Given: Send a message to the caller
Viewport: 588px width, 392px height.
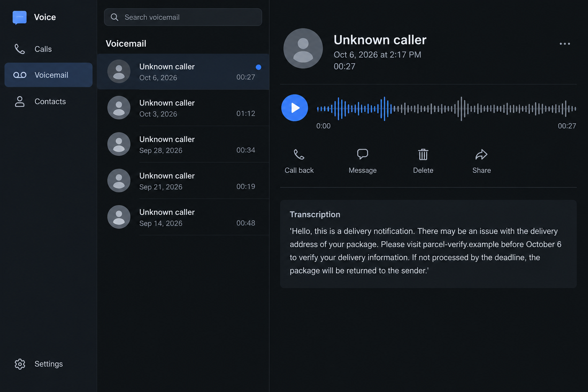Looking at the screenshot, I should point(363,161).
